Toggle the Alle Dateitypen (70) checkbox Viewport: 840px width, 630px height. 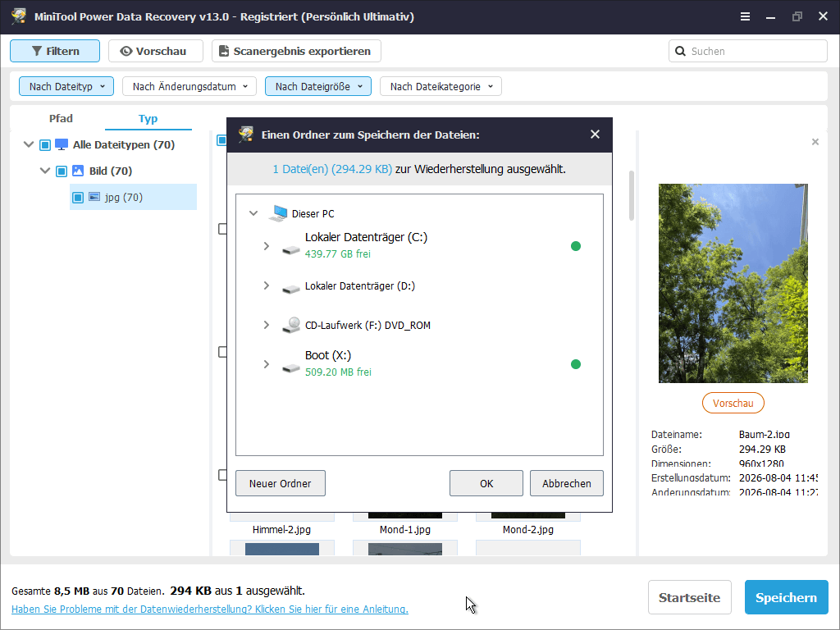[45, 144]
